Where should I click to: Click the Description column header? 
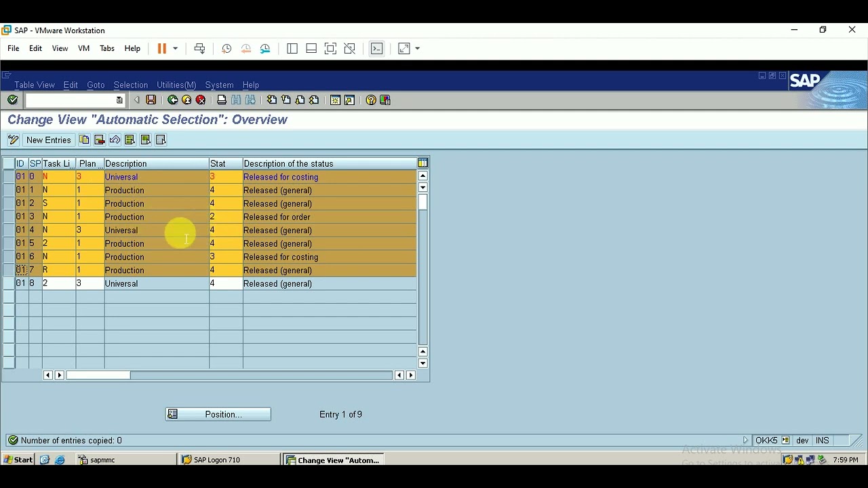tap(157, 163)
